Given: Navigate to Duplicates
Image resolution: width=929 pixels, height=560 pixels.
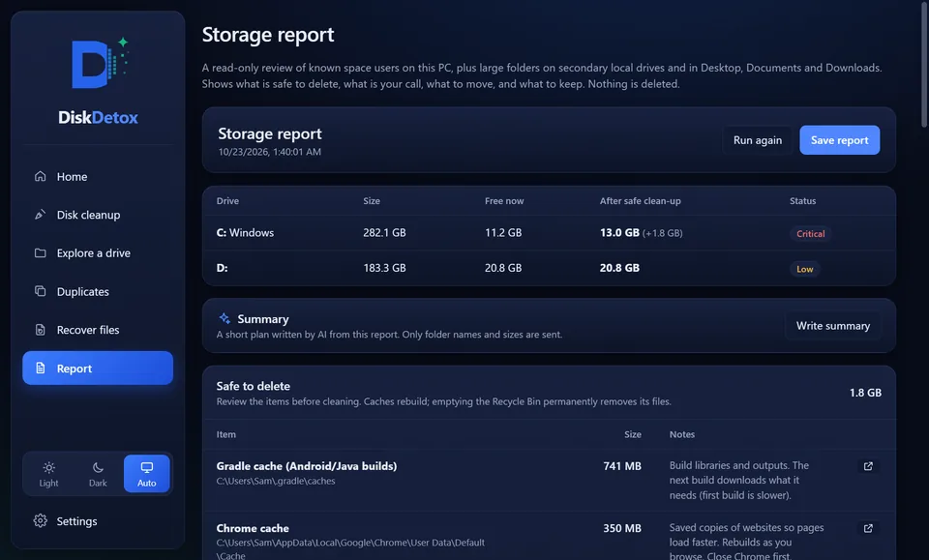Looking at the screenshot, I should (x=98, y=291).
